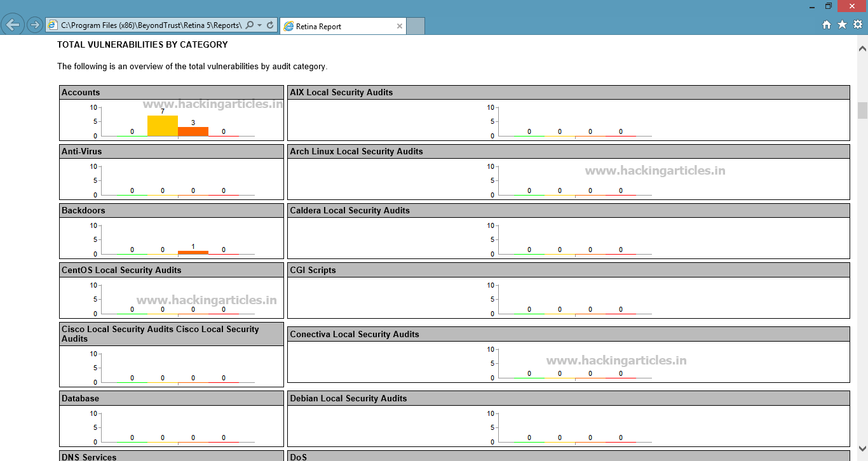Click the address bar file path
This screenshot has height=461, width=868.
151,25
